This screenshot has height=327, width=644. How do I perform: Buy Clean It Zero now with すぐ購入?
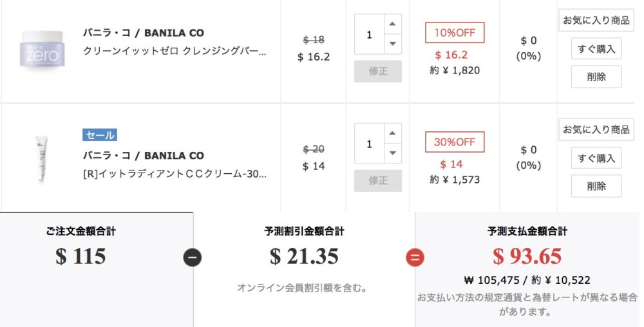[x=596, y=49]
